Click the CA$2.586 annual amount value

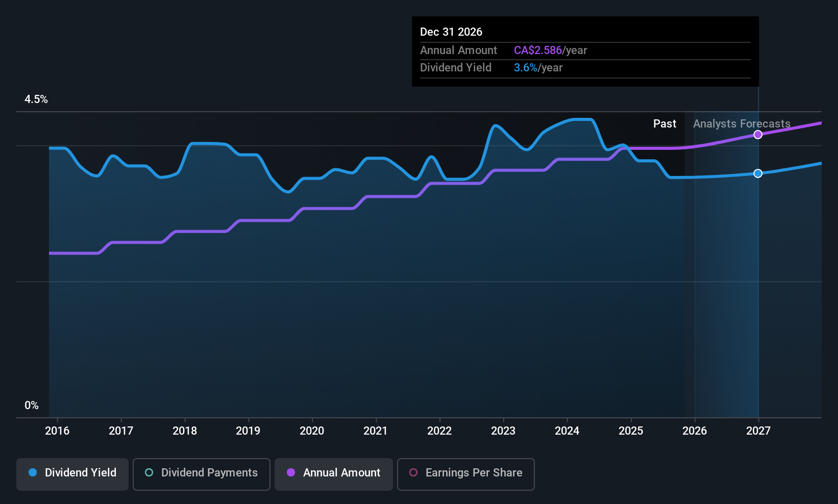click(538, 51)
